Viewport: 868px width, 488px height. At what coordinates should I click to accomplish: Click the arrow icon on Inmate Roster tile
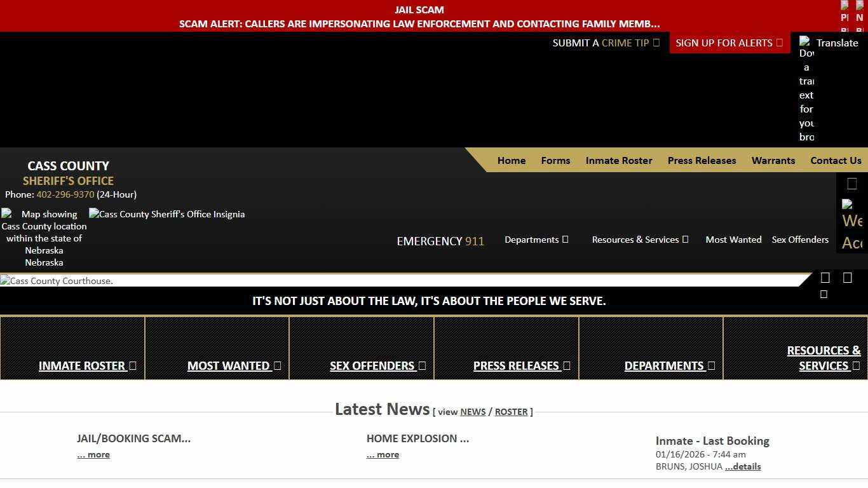tap(133, 365)
